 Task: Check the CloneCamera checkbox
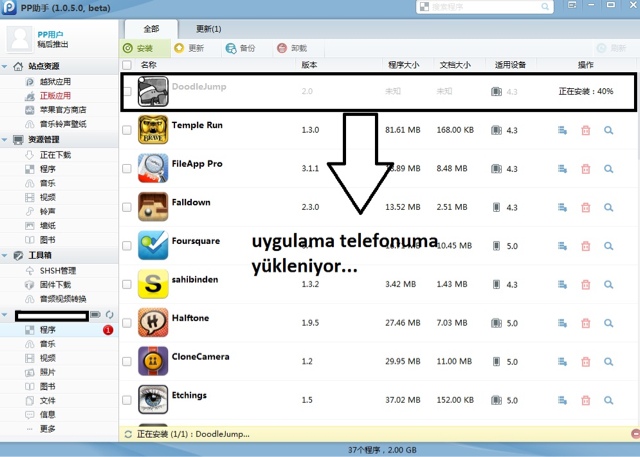click(127, 361)
